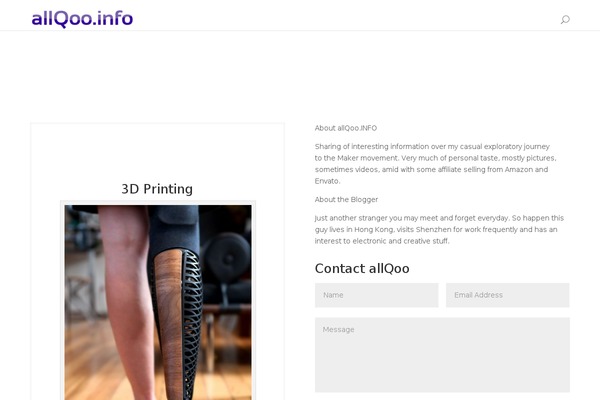Click the word Amazon in description
600x400 pixels.
point(517,169)
